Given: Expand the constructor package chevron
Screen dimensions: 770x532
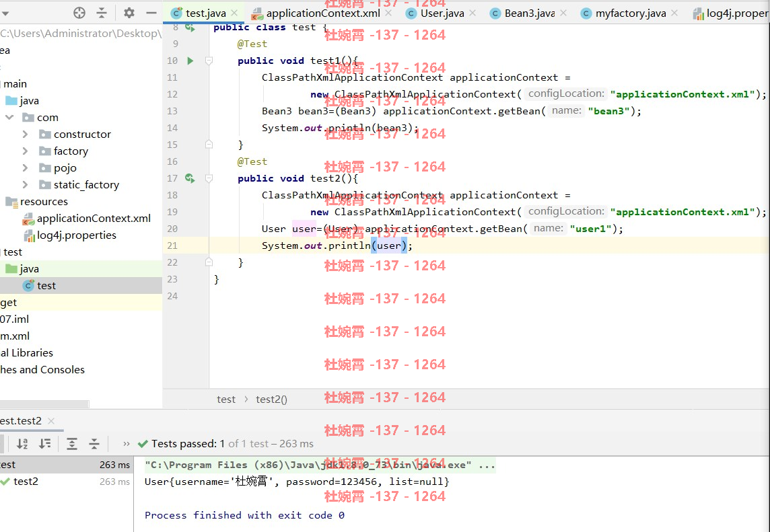Looking at the screenshot, I should [x=25, y=134].
